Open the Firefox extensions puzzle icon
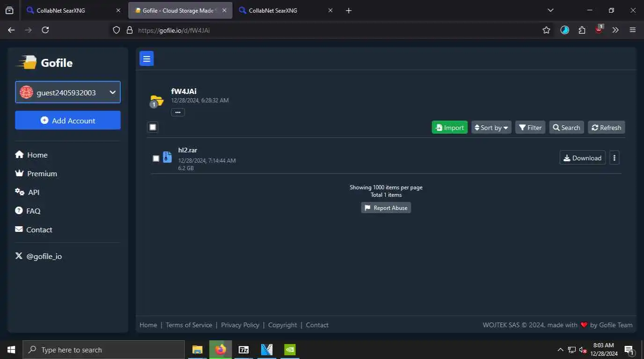Image resolution: width=644 pixels, height=359 pixels. (582, 30)
